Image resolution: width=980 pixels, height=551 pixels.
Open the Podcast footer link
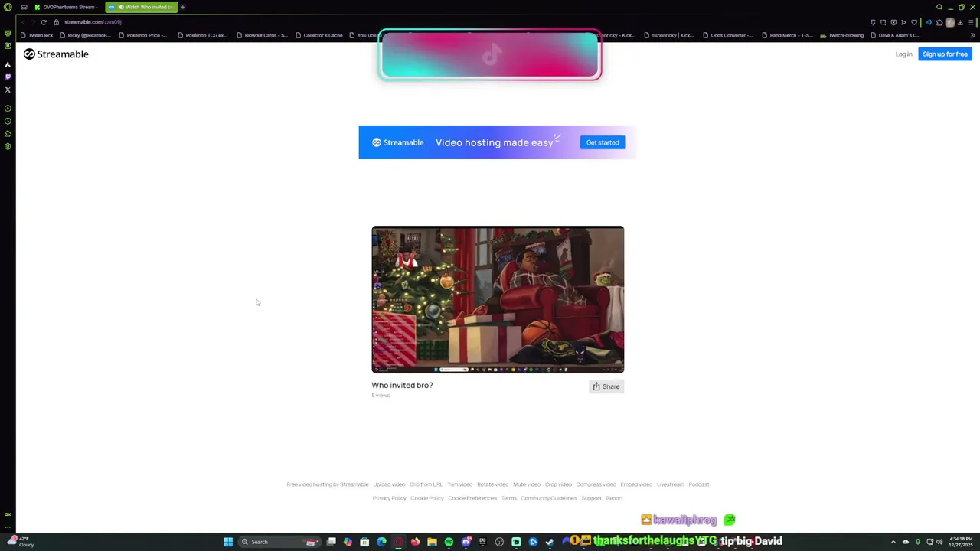[699, 484]
